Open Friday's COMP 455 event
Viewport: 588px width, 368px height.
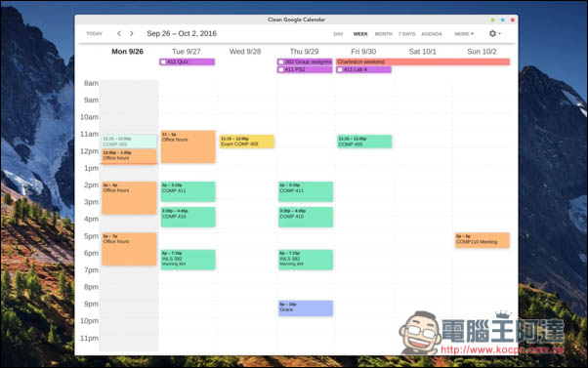[x=364, y=142]
